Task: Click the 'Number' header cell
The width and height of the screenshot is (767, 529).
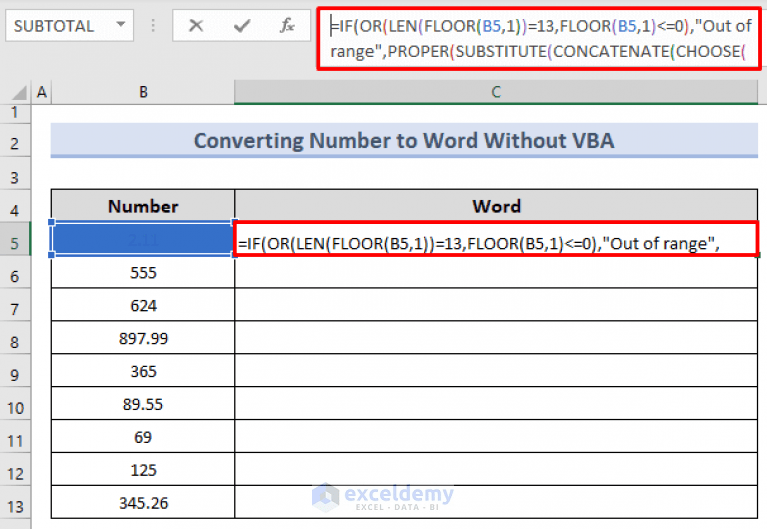Action: pyautogui.click(x=143, y=206)
